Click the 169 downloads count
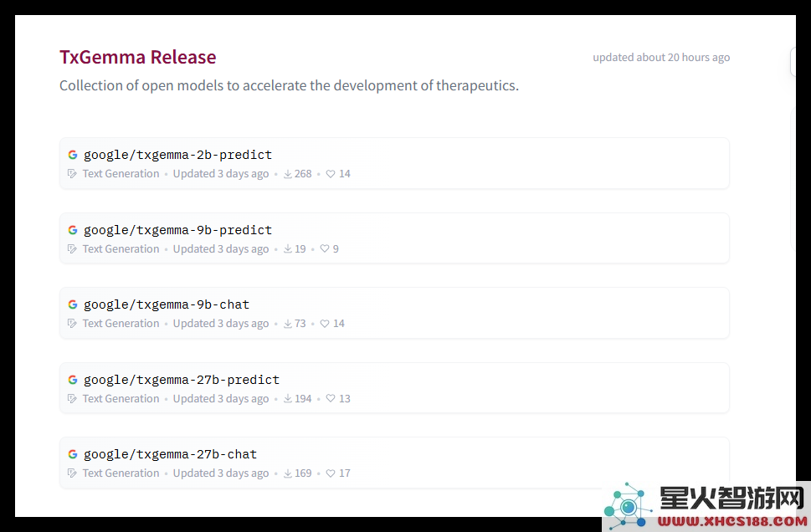 click(303, 473)
